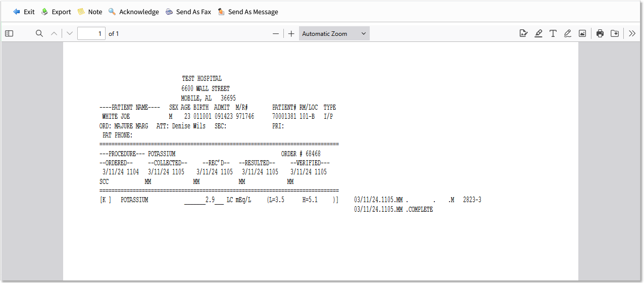Save the PDF file with the download icon
The width and height of the screenshot is (644, 284).
point(615,33)
